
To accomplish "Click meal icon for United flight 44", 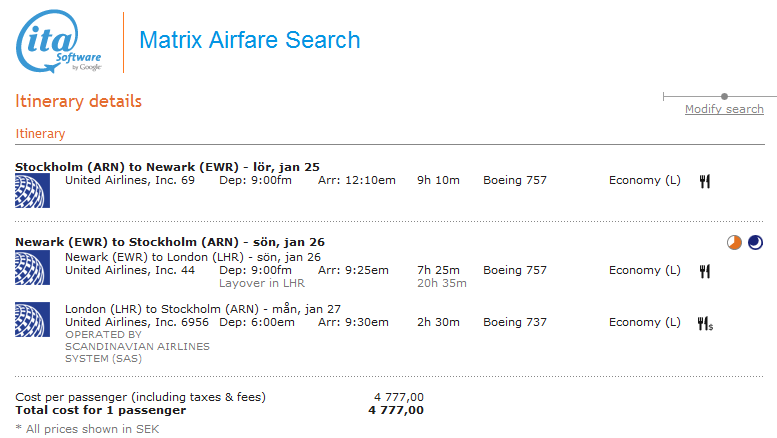I will [x=705, y=271].
